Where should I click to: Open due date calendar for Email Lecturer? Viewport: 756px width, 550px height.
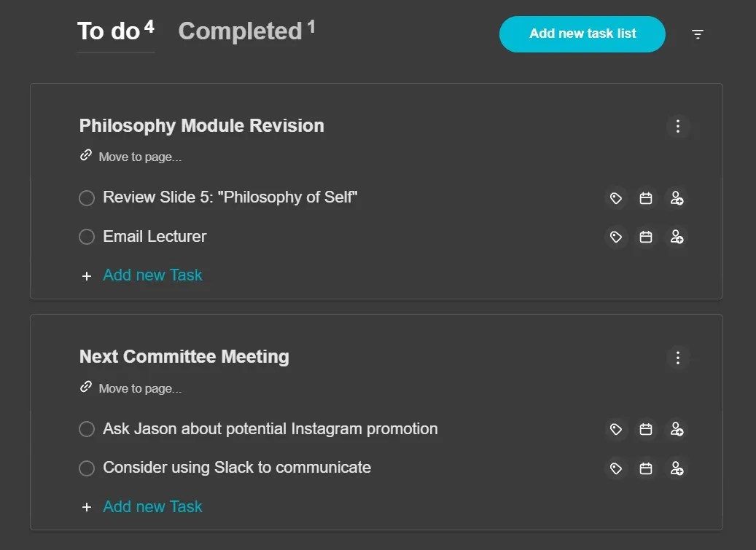646,237
